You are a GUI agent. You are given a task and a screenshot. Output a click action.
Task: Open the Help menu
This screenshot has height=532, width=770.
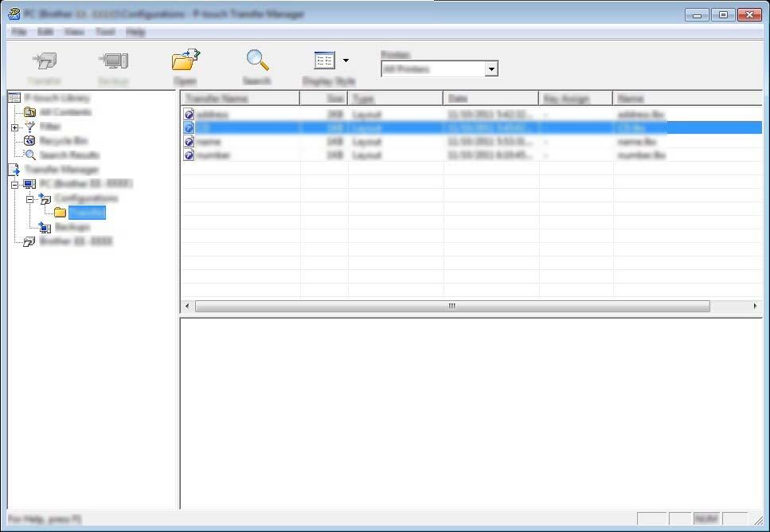click(x=135, y=32)
